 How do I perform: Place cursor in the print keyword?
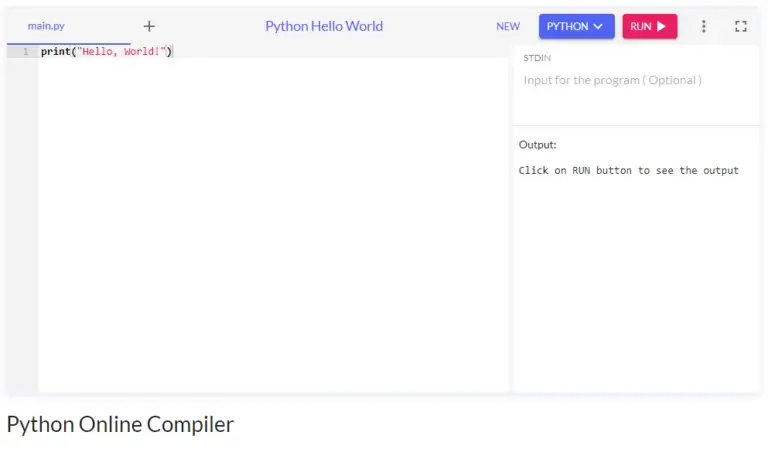pyautogui.click(x=55, y=52)
